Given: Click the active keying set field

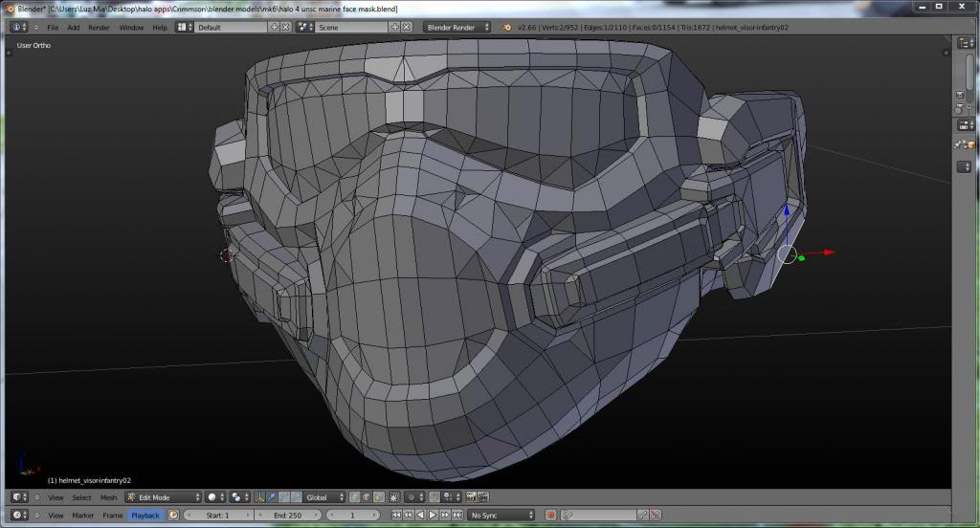Looking at the screenshot, I should click(597, 516).
